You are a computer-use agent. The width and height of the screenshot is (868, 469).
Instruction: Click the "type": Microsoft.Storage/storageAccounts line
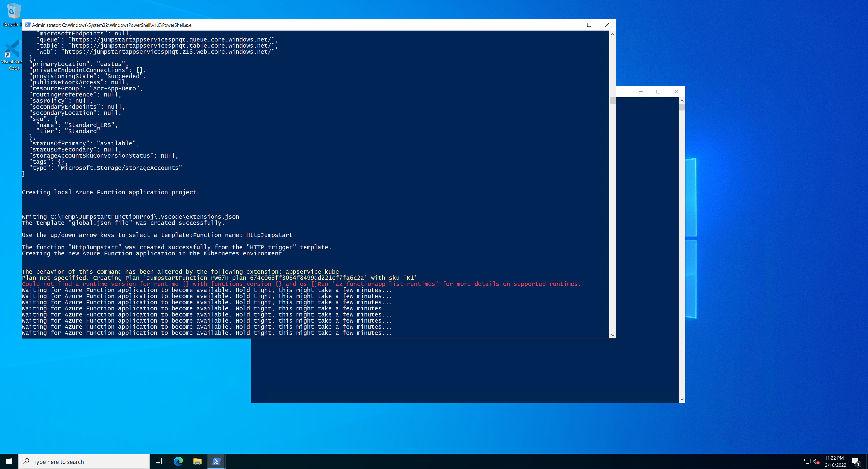(105, 168)
